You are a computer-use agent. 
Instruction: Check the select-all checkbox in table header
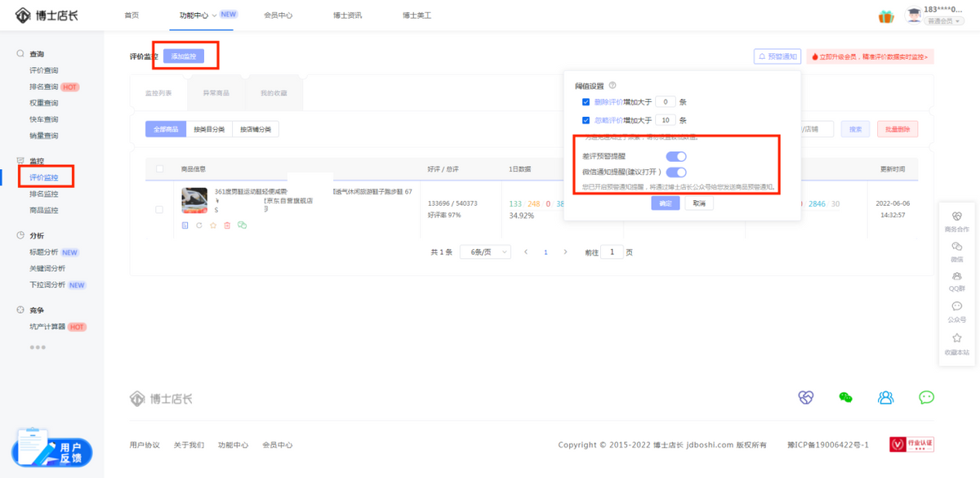pos(159,169)
